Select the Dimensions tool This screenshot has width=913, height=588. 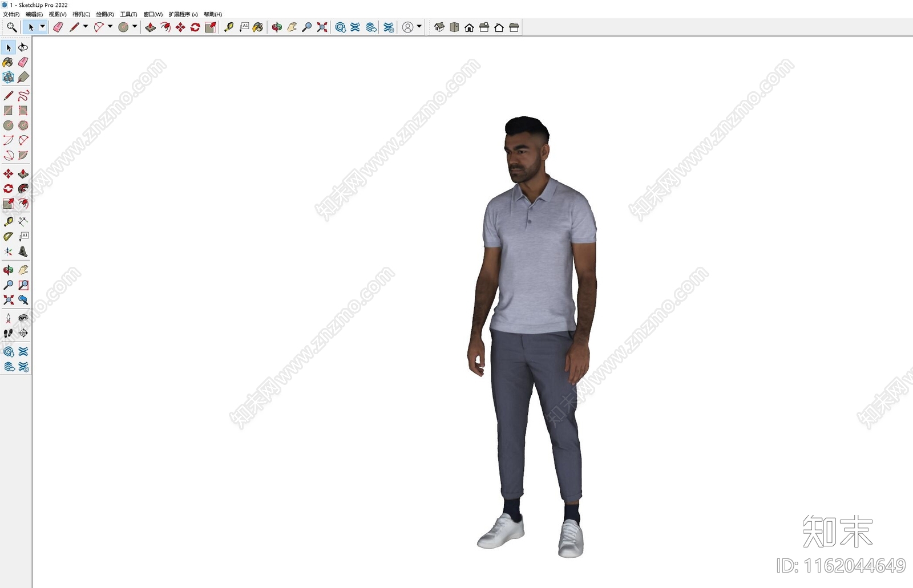click(x=23, y=221)
